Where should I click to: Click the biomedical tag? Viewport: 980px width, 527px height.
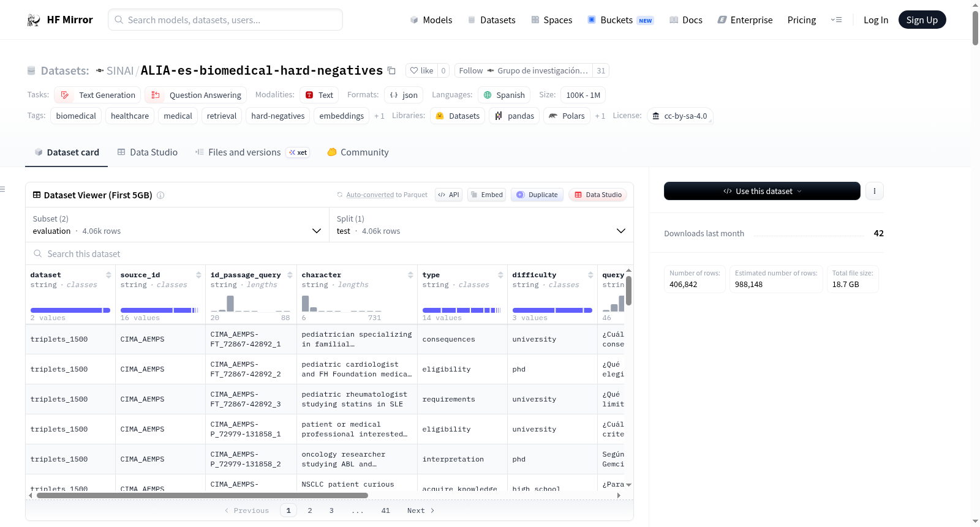point(76,116)
